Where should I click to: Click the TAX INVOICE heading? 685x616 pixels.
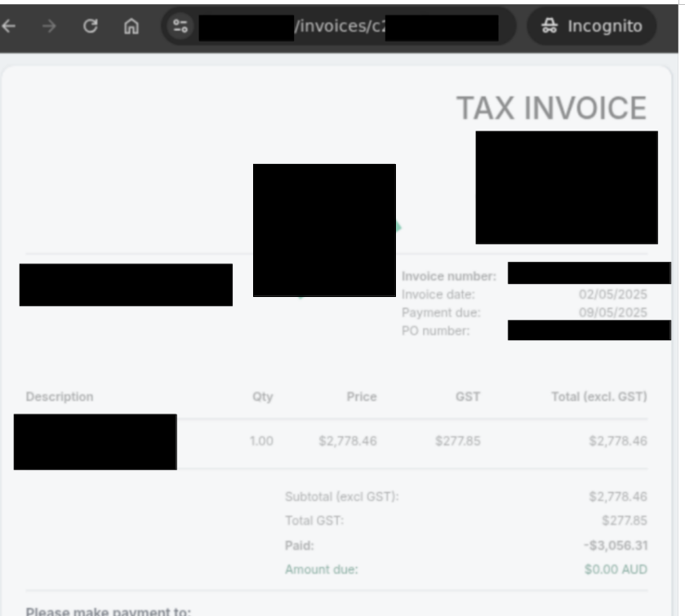click(550, 109)
